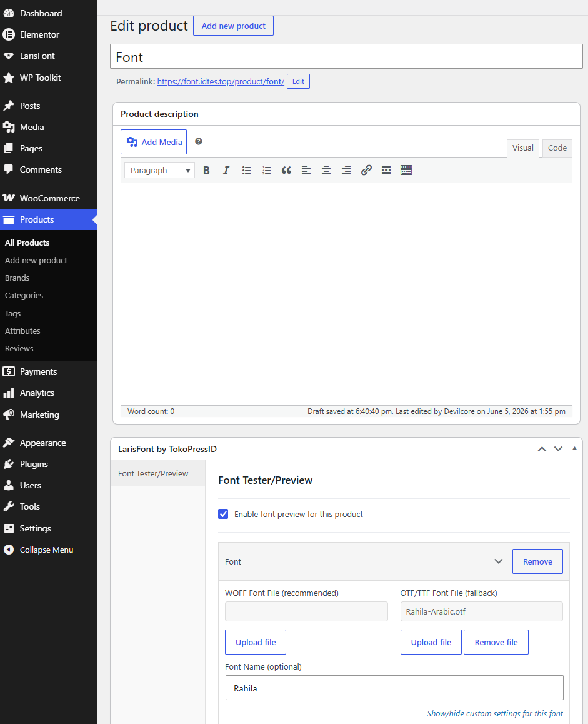
Task: Align text left
Action: [306, 171]
